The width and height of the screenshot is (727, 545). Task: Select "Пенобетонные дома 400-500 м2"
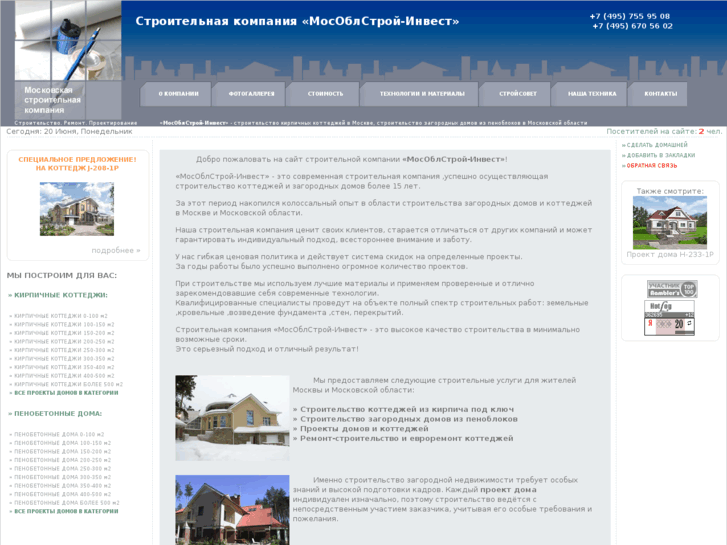pos(63,494)
